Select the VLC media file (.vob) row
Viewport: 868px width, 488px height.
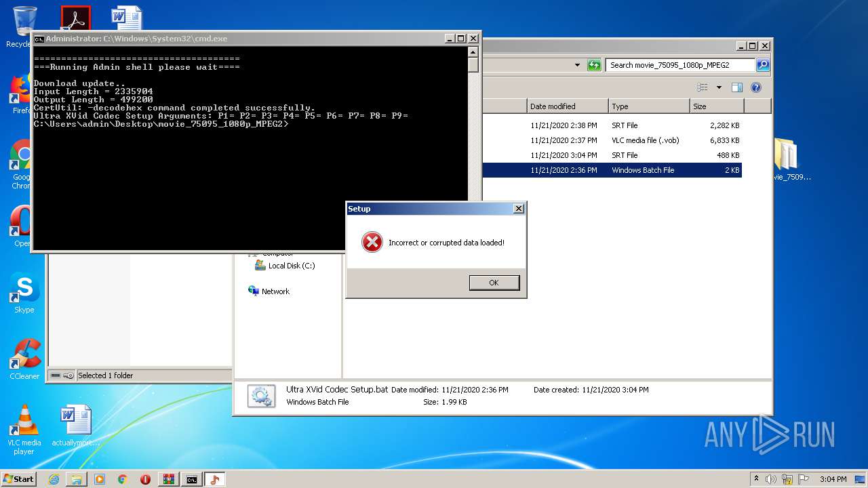(x=612, y=140)
